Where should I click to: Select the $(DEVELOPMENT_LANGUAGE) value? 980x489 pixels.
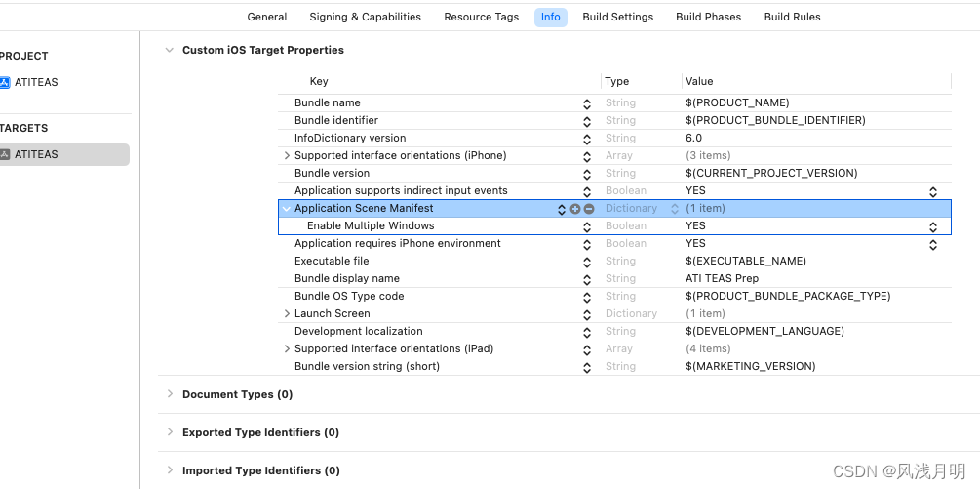click(765, 331)
